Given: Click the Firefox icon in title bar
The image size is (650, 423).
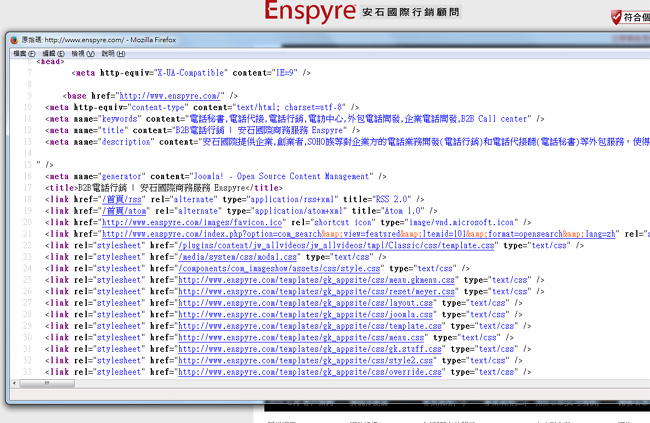Looking at the screenshot, I should [14, 40].
